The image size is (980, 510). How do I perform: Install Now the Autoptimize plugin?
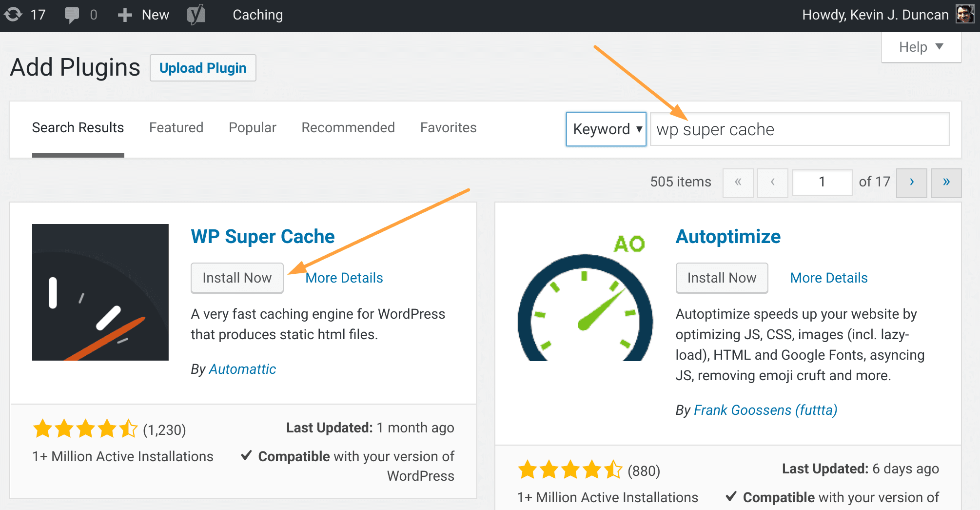[x=722, y=278]
